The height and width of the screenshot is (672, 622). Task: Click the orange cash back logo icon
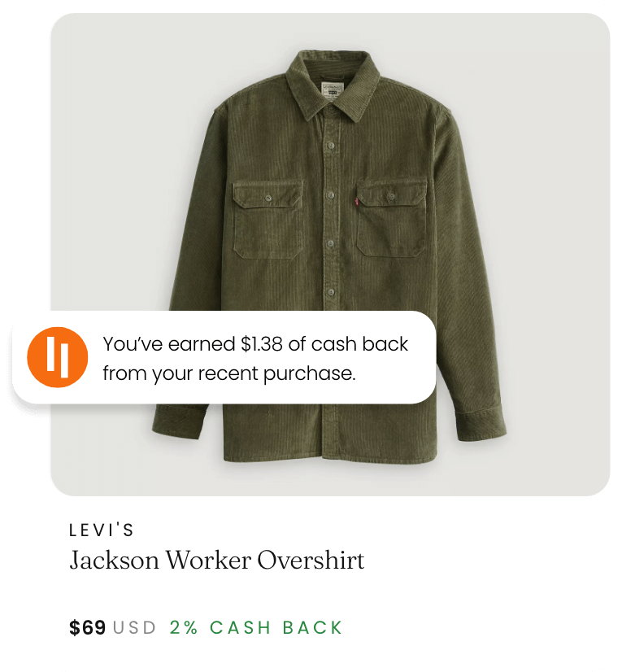pos(58,357)
